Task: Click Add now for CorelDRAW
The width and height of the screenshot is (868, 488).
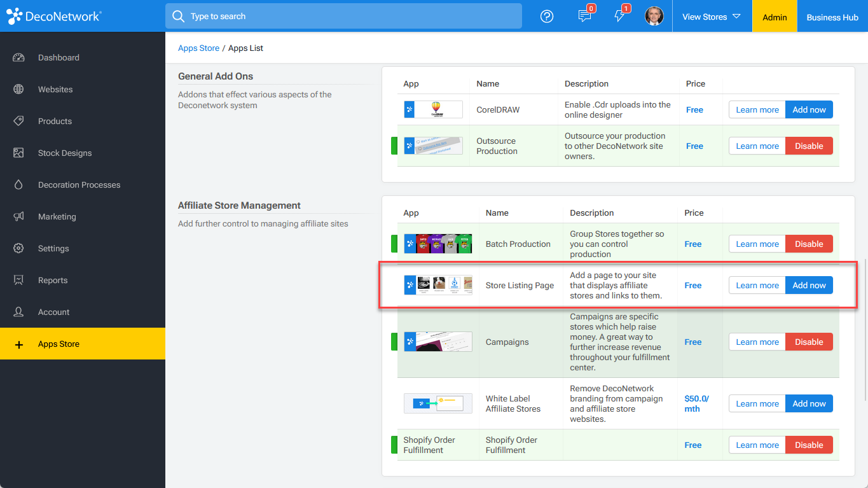Action: click(x=809, y=109)
